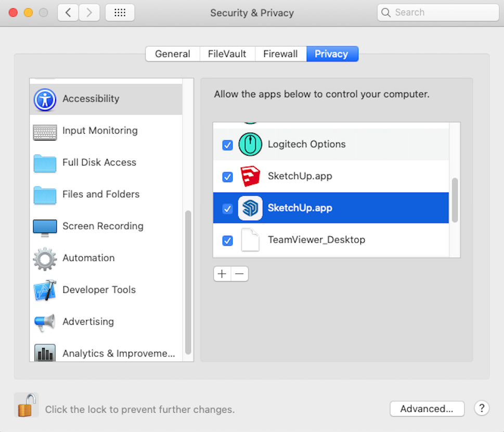
Task: Remove selected app with minus button
Action: point(239,274)
